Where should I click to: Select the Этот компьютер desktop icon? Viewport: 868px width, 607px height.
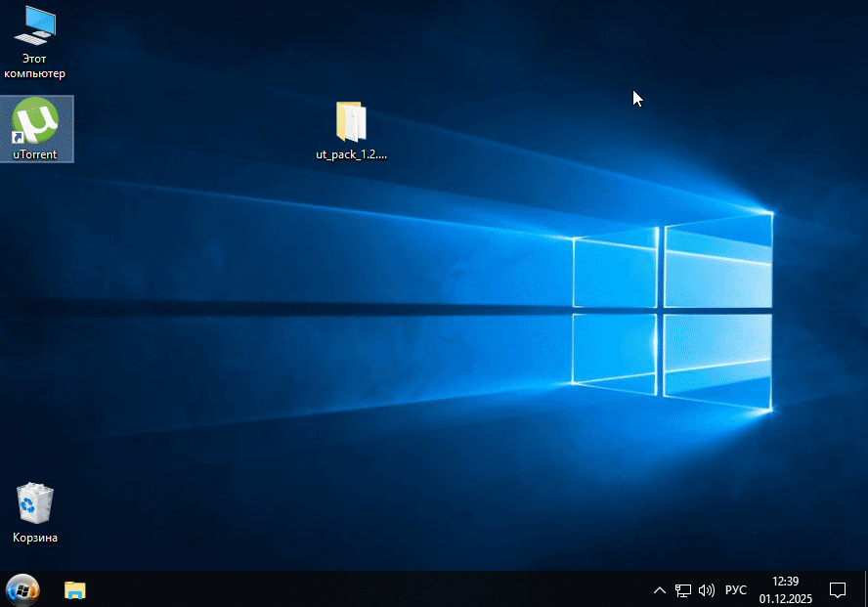point(35,25)
